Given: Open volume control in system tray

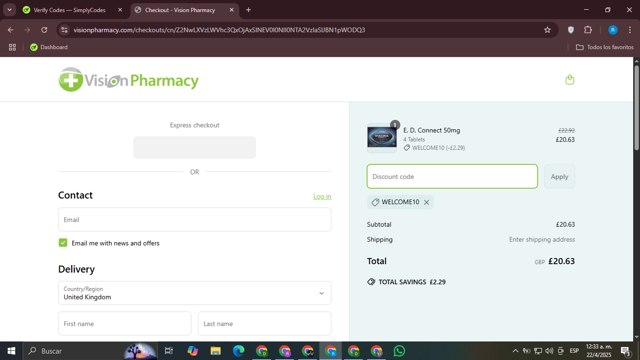Looking at the screenshot, I should [549, 351].
